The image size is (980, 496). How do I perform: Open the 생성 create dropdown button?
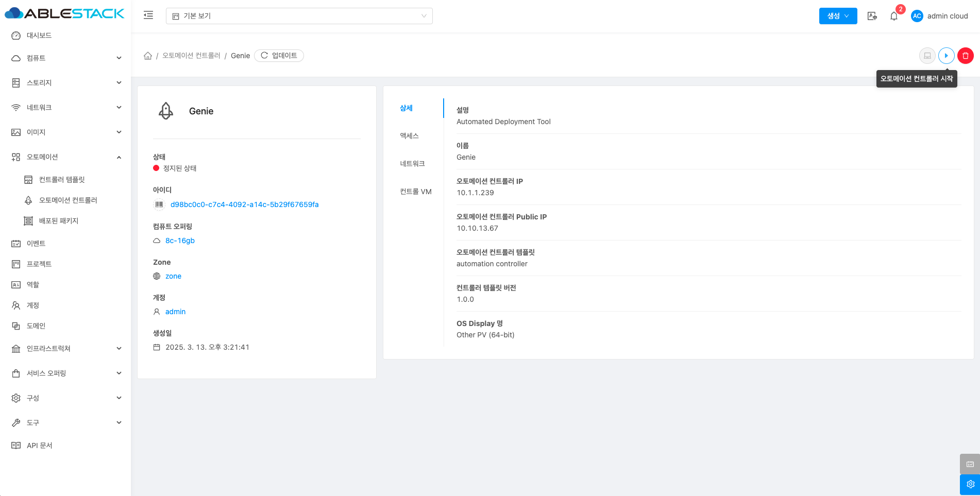click(838, 16)
